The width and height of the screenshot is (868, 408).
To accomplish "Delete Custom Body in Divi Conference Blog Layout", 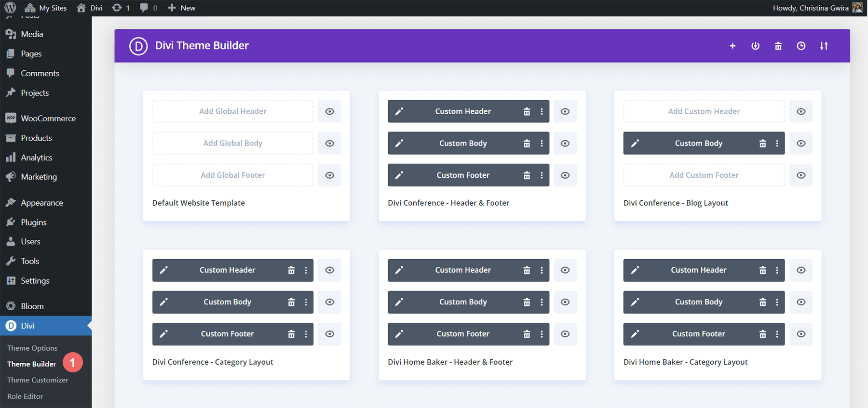I will [762, 143].
